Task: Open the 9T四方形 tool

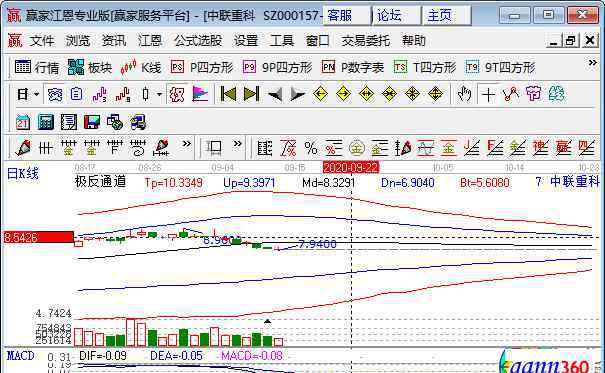Action: 500,68
